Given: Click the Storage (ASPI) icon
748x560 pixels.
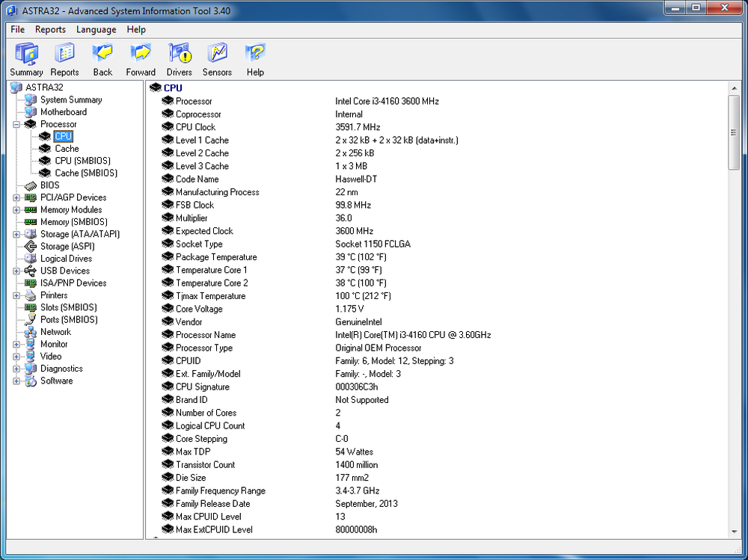Looking at the screenshot, I should point(31,247).
